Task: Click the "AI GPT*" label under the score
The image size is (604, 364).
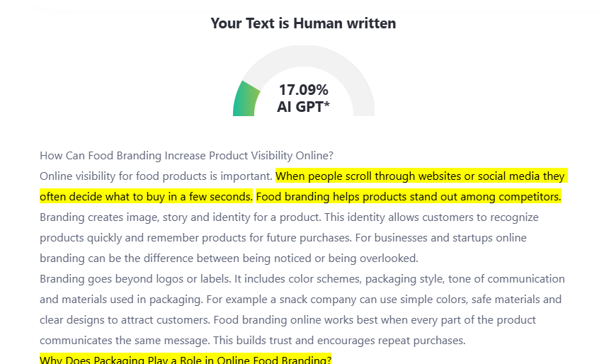Action: tap(303, 108)
